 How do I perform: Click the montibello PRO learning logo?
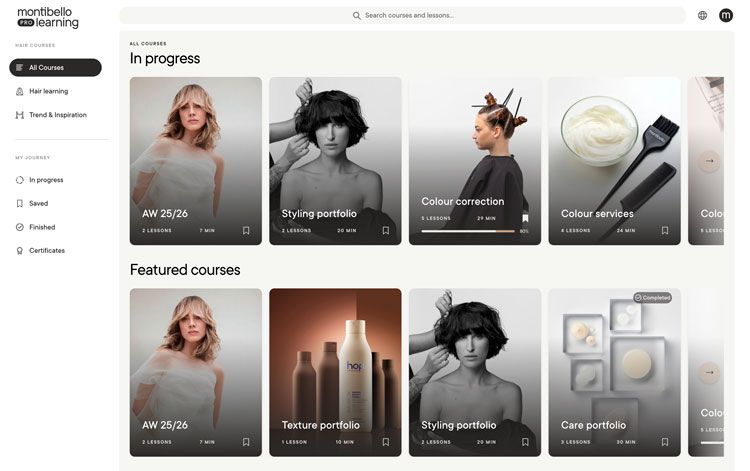[48, 17]
